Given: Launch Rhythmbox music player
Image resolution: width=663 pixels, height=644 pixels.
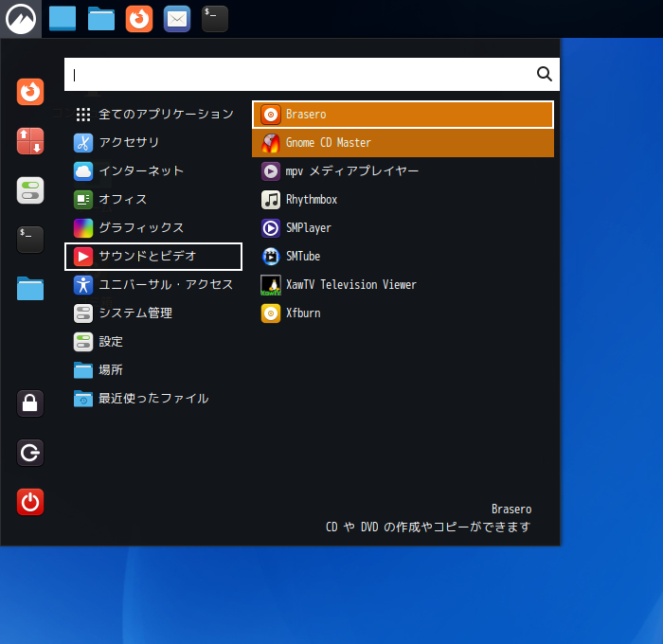Looking at the screenshot, I should (403, 200).
